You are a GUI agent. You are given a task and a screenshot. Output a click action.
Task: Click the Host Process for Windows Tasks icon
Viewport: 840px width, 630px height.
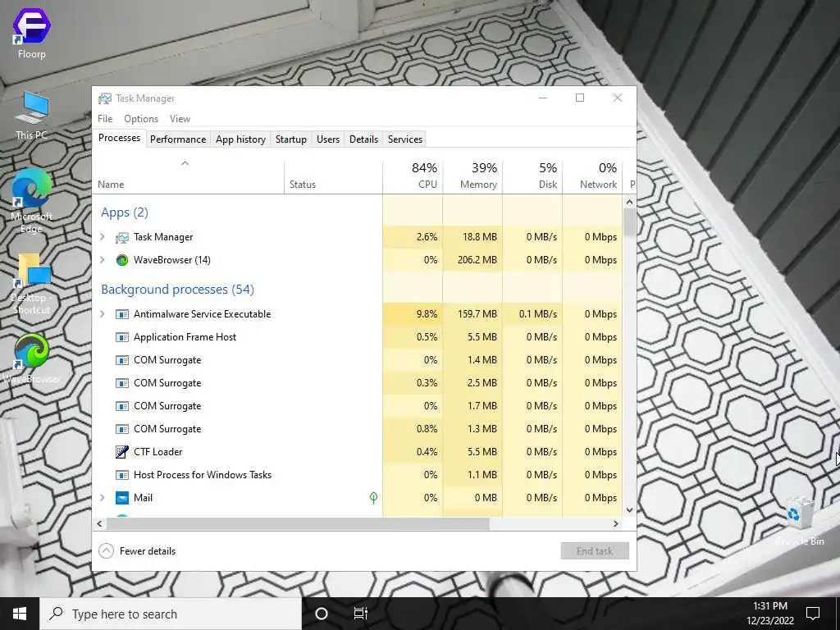point(122,475)
